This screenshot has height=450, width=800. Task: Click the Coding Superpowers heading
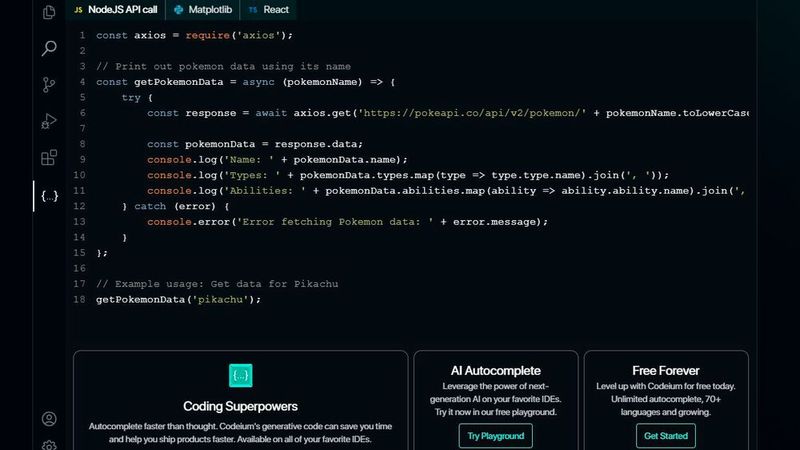pos(240,406)
